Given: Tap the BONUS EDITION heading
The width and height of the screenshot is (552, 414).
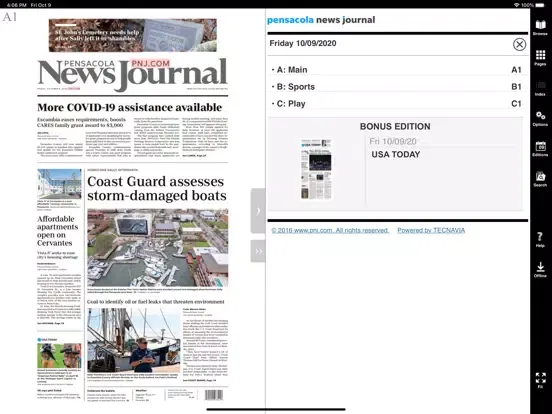Looking at the screenshot, I should (395, 126).
